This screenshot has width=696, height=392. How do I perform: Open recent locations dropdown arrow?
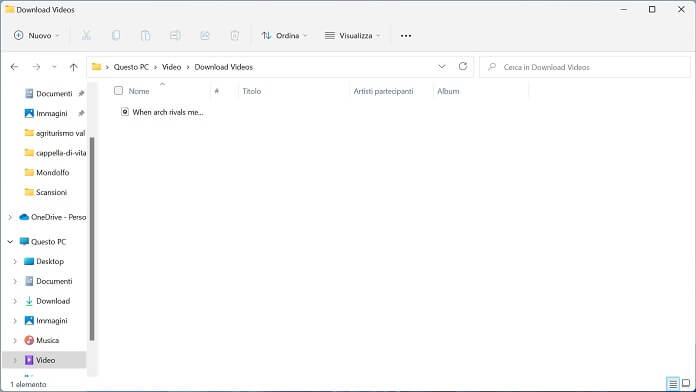pos(54,67)
